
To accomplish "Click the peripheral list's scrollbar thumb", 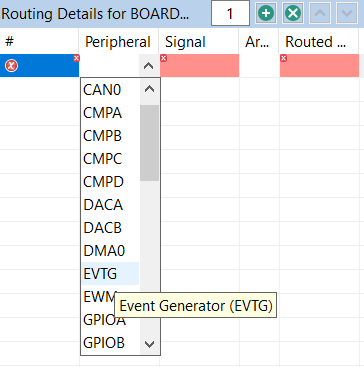I will tap(149, 143).
